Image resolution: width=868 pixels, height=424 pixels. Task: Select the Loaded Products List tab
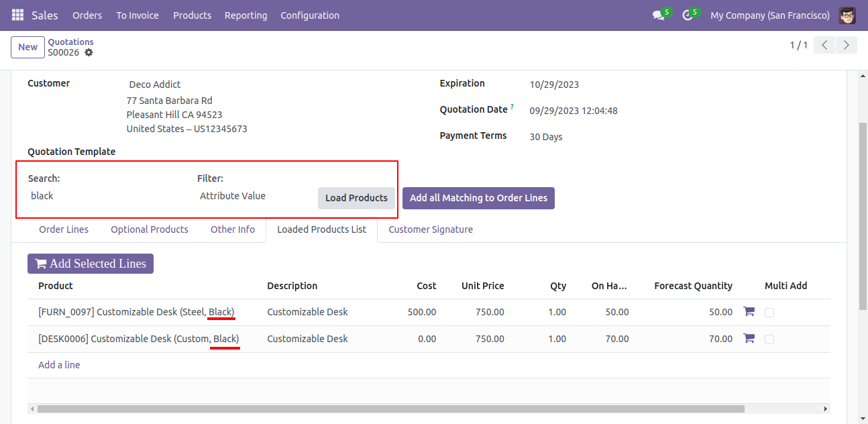tap(322, 229)
